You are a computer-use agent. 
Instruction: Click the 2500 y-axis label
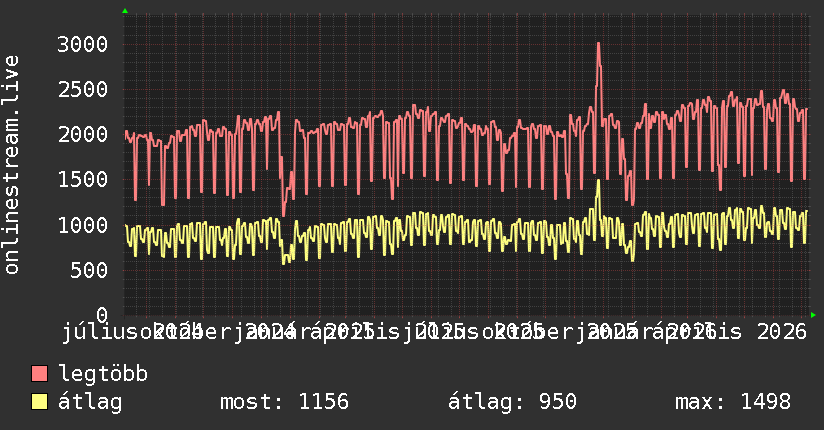click(83, 89)
